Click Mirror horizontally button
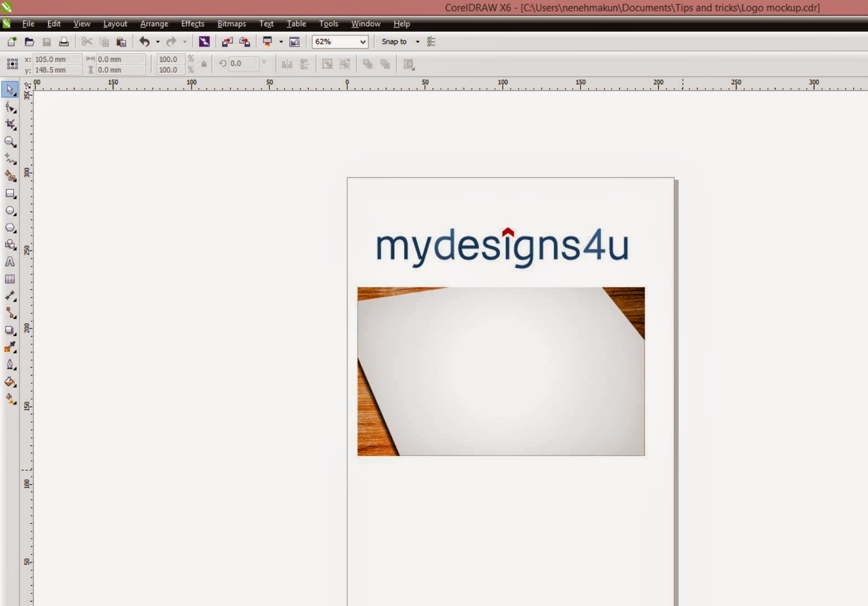 [x=287, y=64]
